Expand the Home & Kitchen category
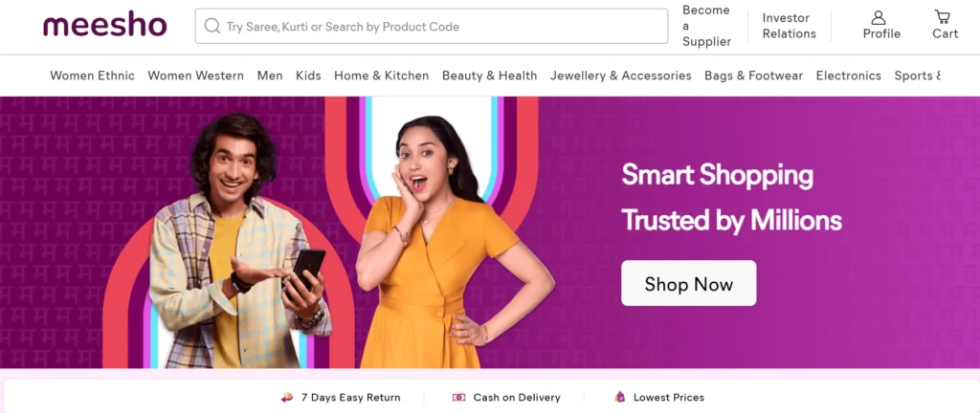This screenshot has width=980, height=413. (x=381, y=76)
